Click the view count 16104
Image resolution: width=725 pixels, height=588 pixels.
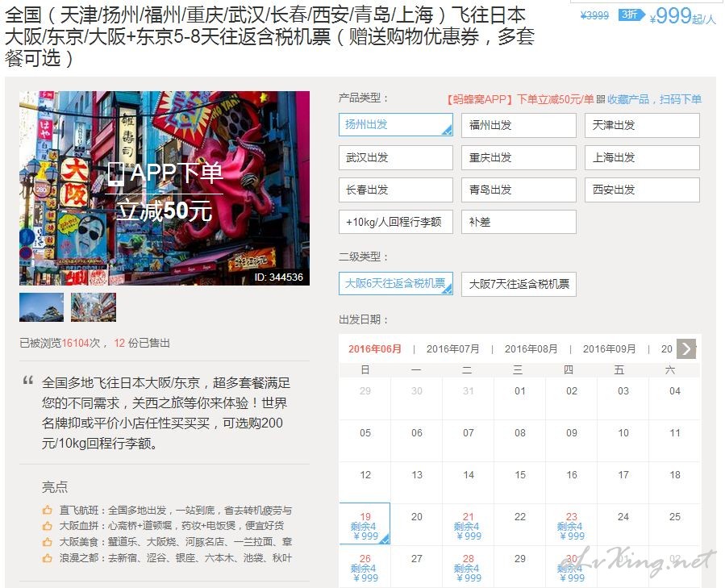point(75,344)
